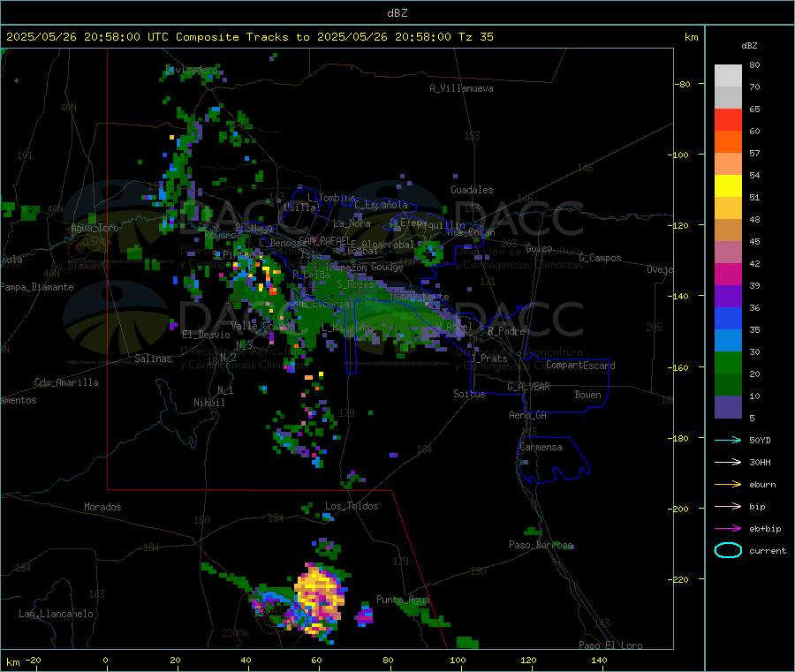795x672 pixels.
Task: Click the Bowen map label
Action: (x=587, y=395)
